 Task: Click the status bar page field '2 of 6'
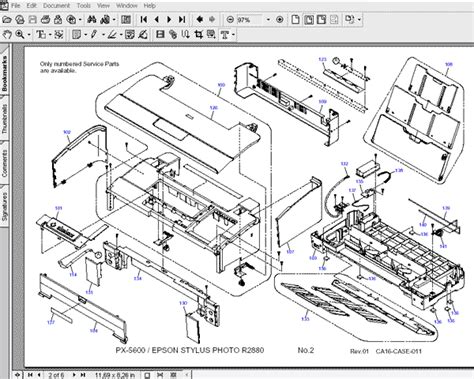[56, 375]
